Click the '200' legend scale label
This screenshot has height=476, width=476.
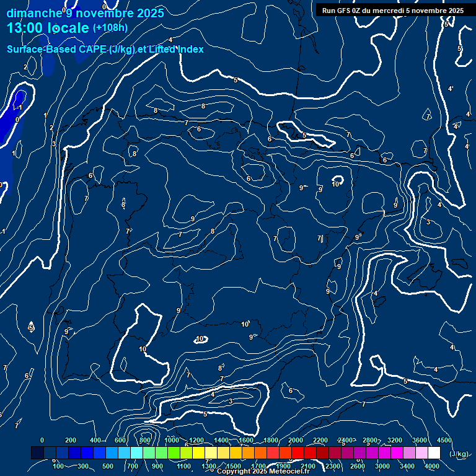[71, 440]
